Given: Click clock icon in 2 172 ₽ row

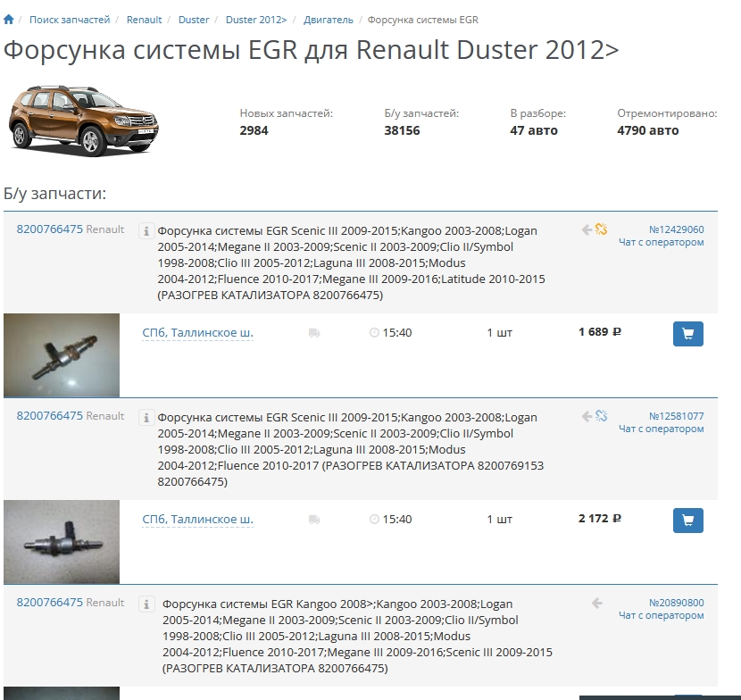Looking at the screenshot, I should (x=374, y=520).
